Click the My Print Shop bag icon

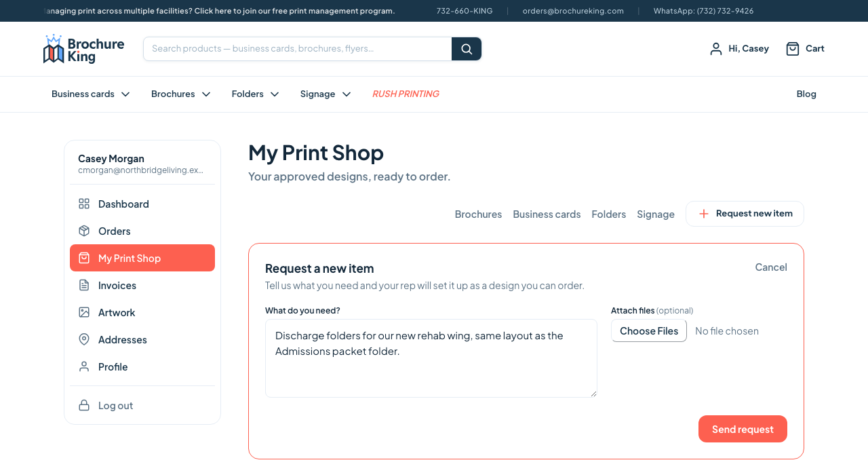[x=84, y=258]
